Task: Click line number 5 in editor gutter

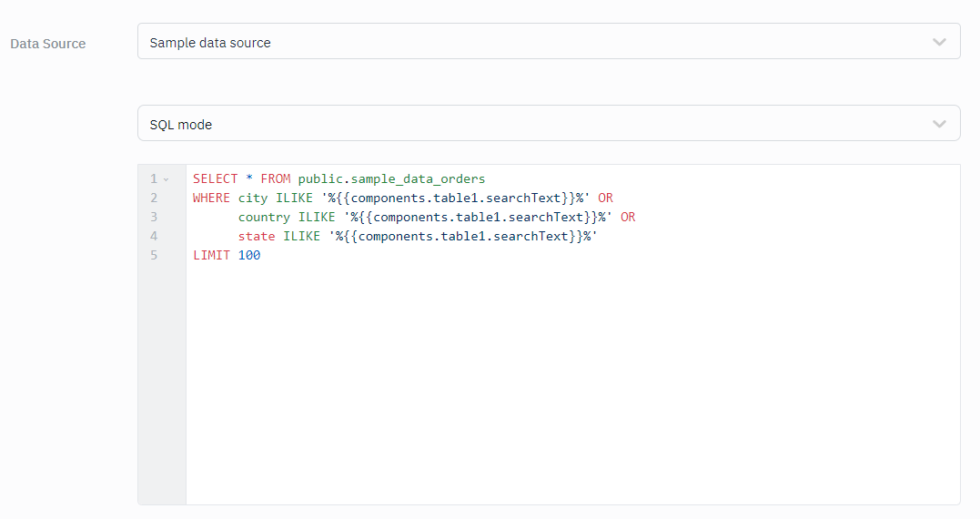Action: point(154,255)
